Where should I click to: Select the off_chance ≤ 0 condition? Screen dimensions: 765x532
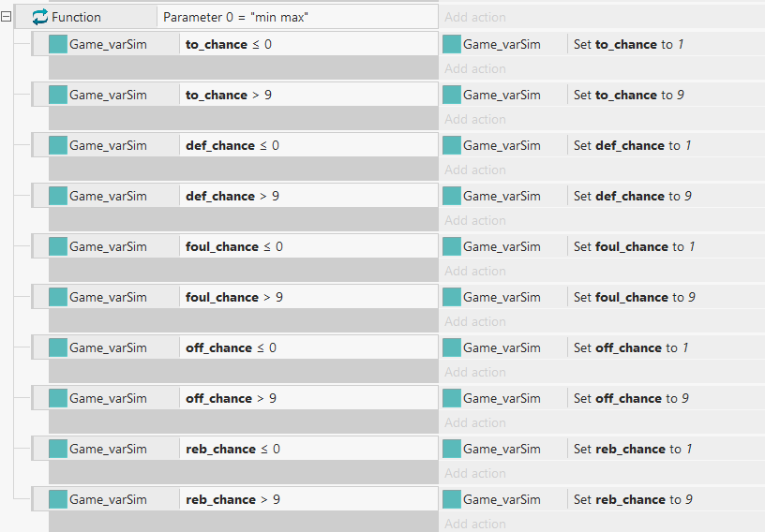(308, 347)
